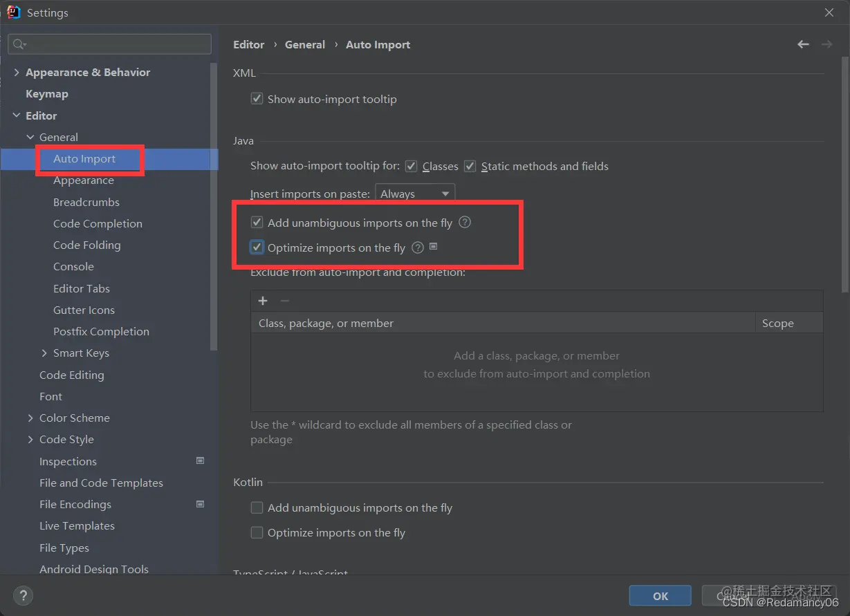Collapse the Editor section chevron

(x=17, y=115)
